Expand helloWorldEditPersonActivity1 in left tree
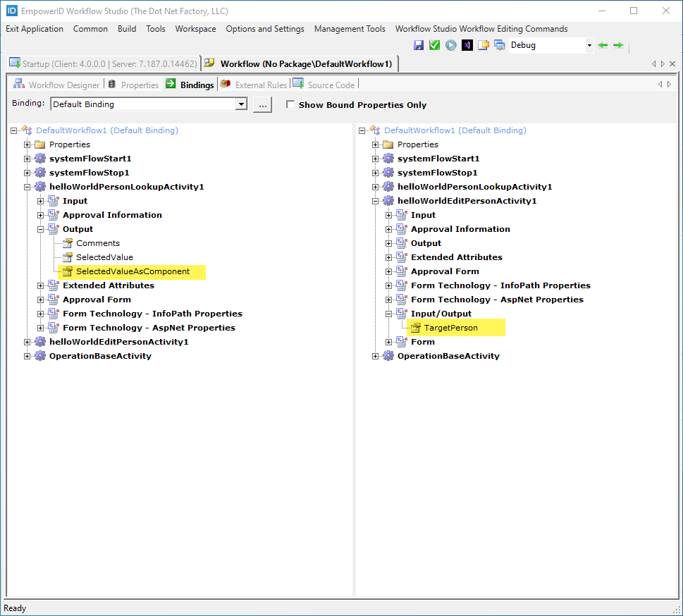This screenshot has width=683, height=616. point(27,342)
